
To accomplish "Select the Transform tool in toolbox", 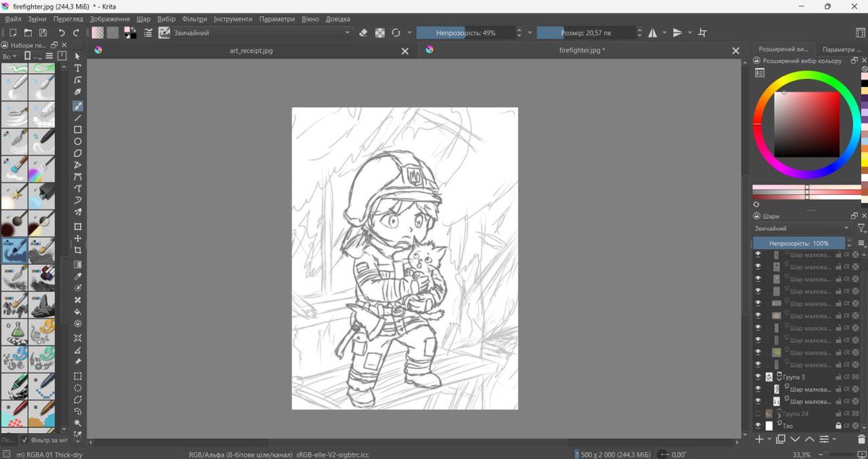I will [77, 227].
